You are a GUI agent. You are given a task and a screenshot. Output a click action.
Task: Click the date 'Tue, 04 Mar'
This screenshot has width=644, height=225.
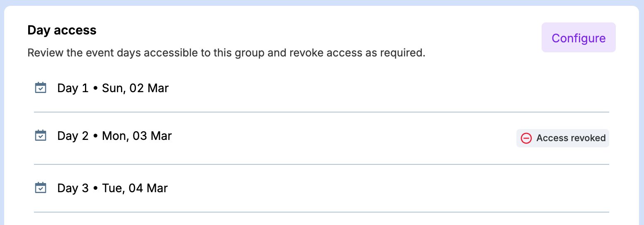135,188
